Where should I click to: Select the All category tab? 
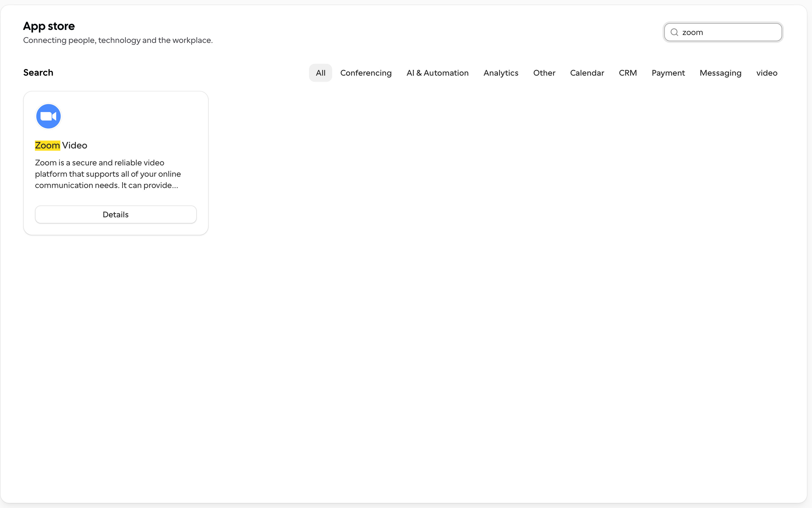(321, 73)
